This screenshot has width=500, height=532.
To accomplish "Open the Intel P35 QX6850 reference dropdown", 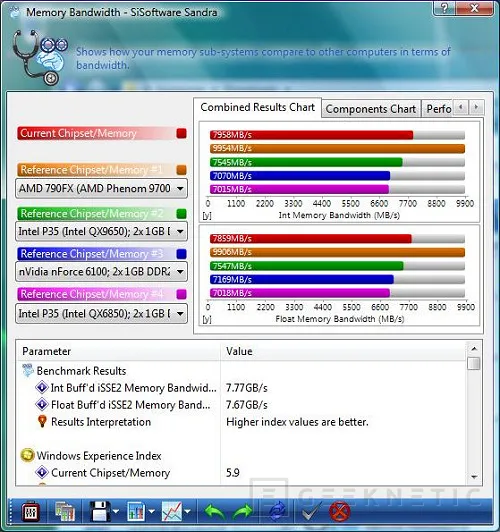I will (101, 314).
